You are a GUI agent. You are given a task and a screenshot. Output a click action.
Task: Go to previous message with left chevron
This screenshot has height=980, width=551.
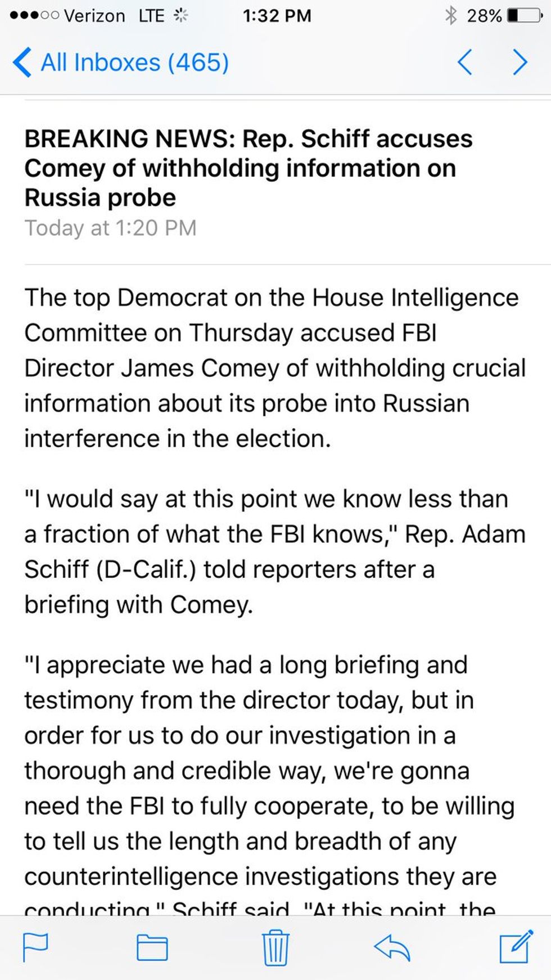[464, 62]
